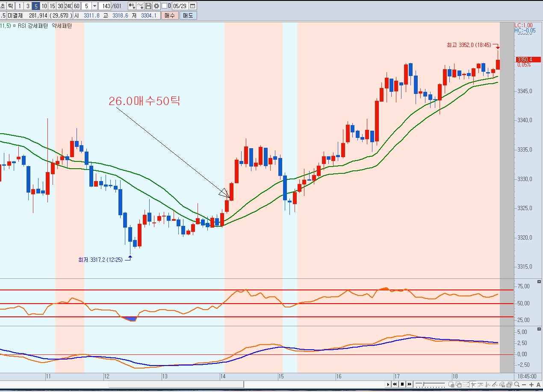The height and width of the screenshot is (392, 543).
Task: Select the 30 period button
Action: point(60,6)
